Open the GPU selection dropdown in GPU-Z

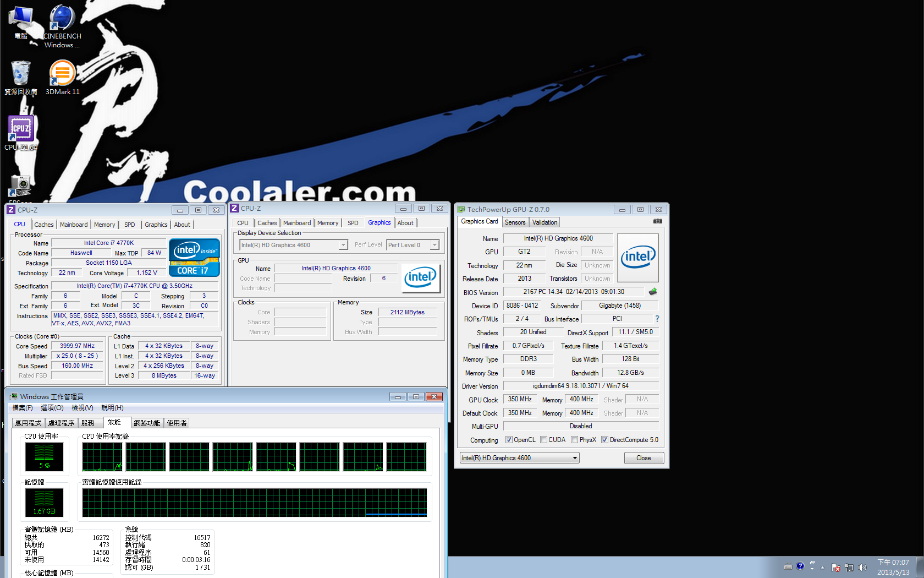tap(520, 458)
